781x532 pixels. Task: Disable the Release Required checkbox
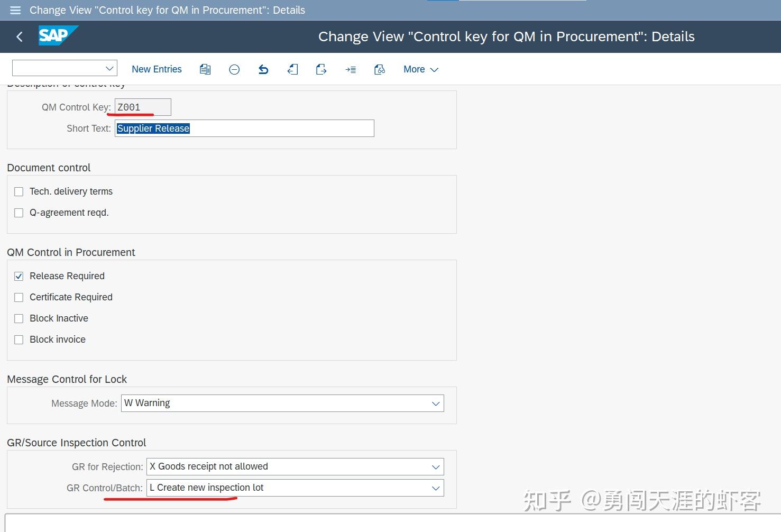click(x=19, y=276)
